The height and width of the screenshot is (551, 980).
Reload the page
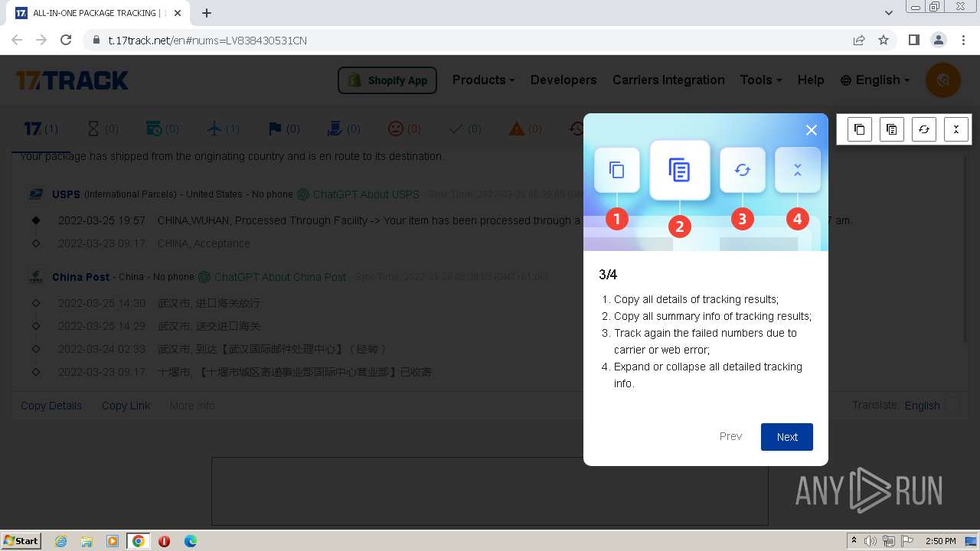coord(66,40)
